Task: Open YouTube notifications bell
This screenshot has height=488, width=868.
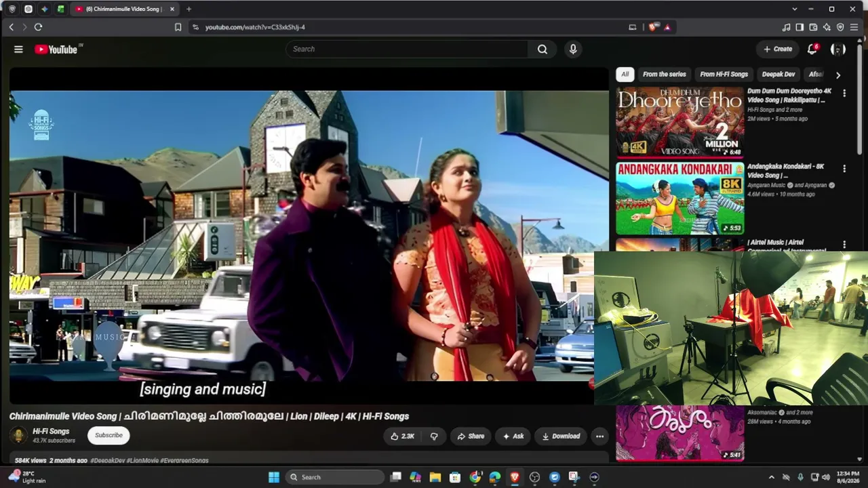Action: (812, 49)
